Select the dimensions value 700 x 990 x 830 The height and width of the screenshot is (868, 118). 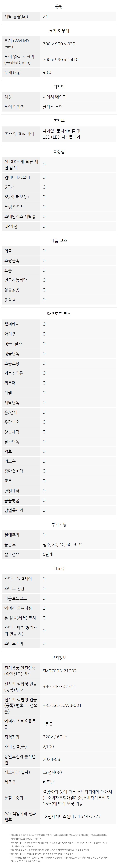59,44
